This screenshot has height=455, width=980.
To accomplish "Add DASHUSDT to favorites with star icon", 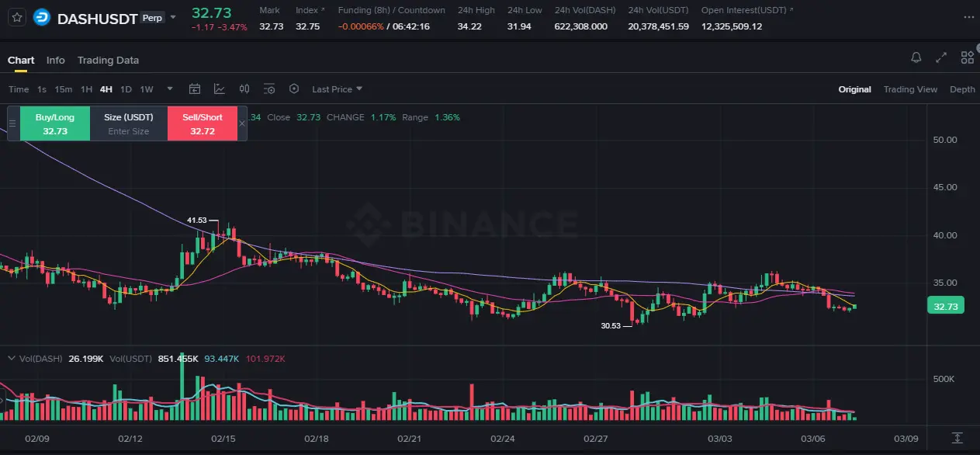I will click(x=19, y=16).
